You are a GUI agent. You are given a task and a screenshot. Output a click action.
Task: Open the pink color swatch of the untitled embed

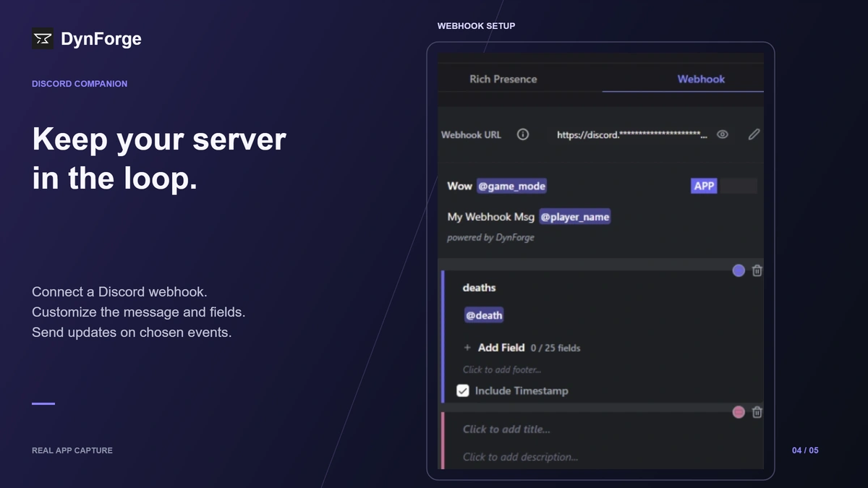pyautogui.click(x=739, y=412)
